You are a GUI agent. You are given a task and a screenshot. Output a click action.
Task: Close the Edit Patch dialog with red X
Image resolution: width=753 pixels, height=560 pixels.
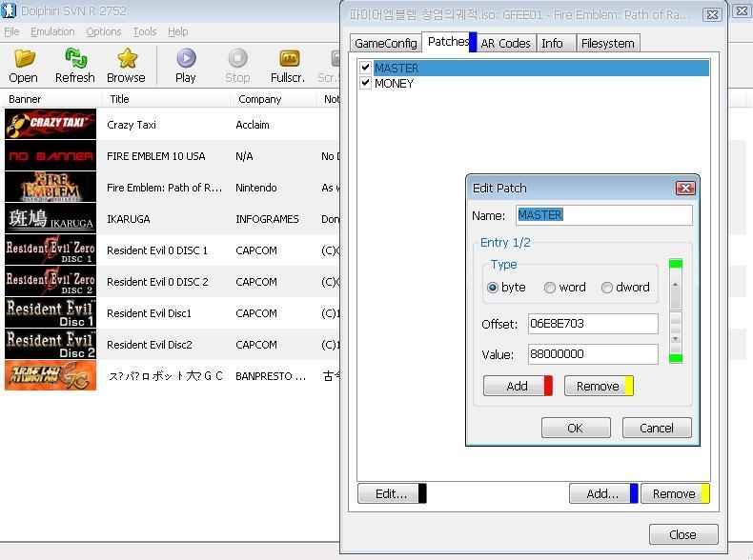pyautogui.click(x=685, y=189)
